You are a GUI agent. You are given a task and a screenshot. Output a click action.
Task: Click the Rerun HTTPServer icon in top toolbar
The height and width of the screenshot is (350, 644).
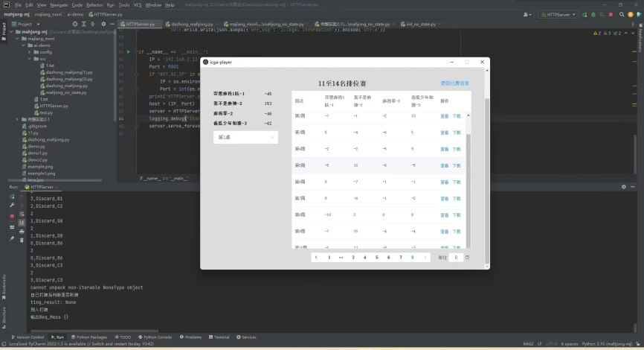click(585, 14)
